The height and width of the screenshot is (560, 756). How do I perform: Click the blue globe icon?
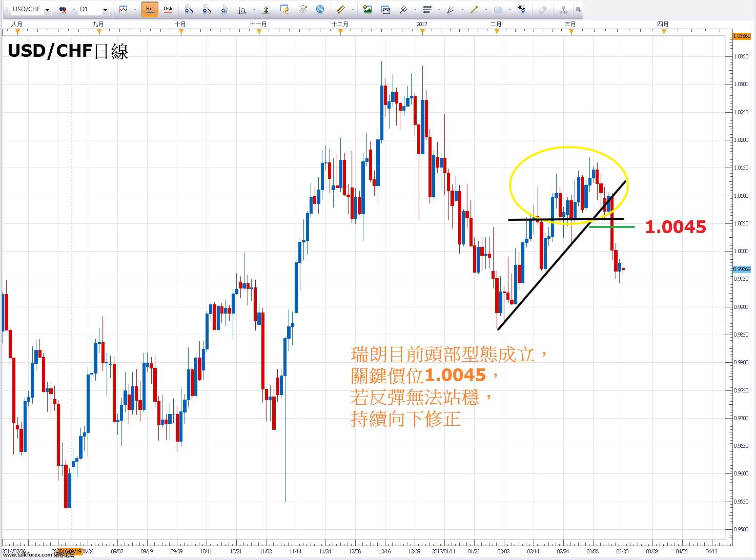tap(320, 9)
